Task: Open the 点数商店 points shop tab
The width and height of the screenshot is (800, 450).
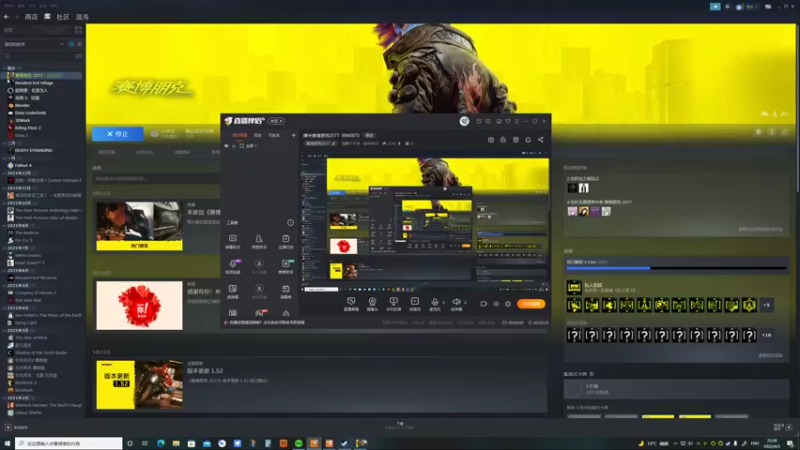Action: coord(182,152)
